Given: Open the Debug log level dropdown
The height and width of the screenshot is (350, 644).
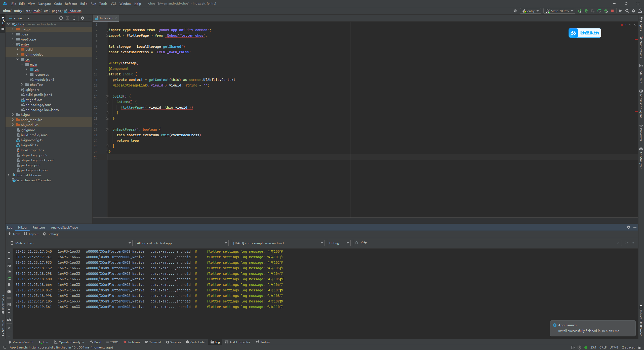Looking at the screenshot, I should (x=339, y=243).
